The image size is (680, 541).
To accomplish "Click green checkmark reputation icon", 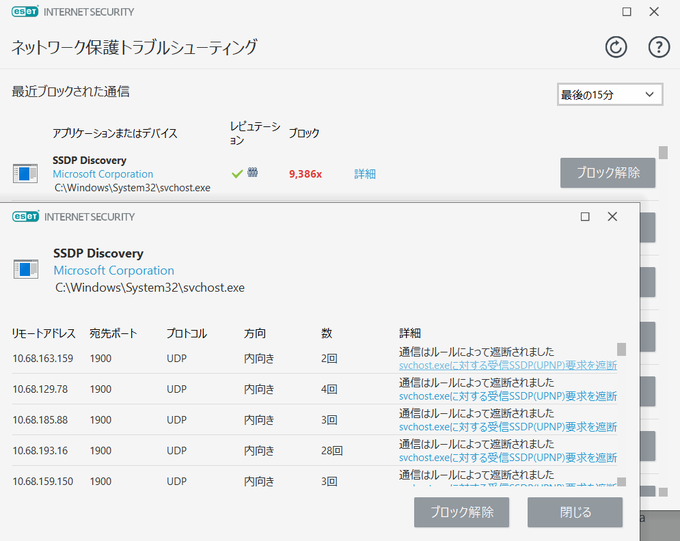I will [237, 174].
